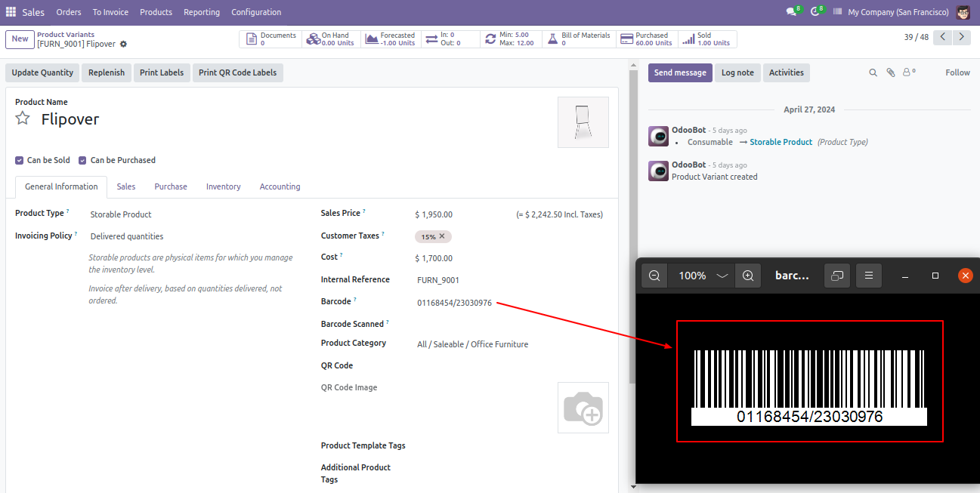Image resolution: width=980 pixels, height=493 pixels.
Task: Click the user avatar in top bar
Action: (x=963, y=12)
